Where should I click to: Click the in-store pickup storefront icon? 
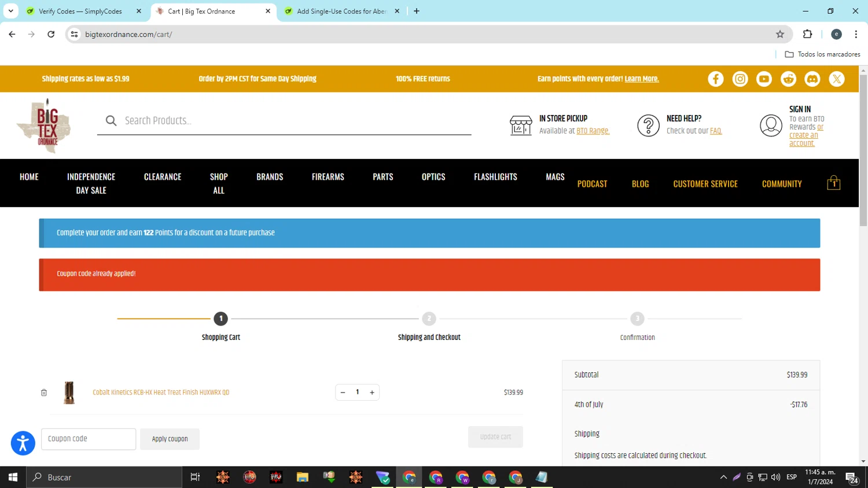(521, 125)
